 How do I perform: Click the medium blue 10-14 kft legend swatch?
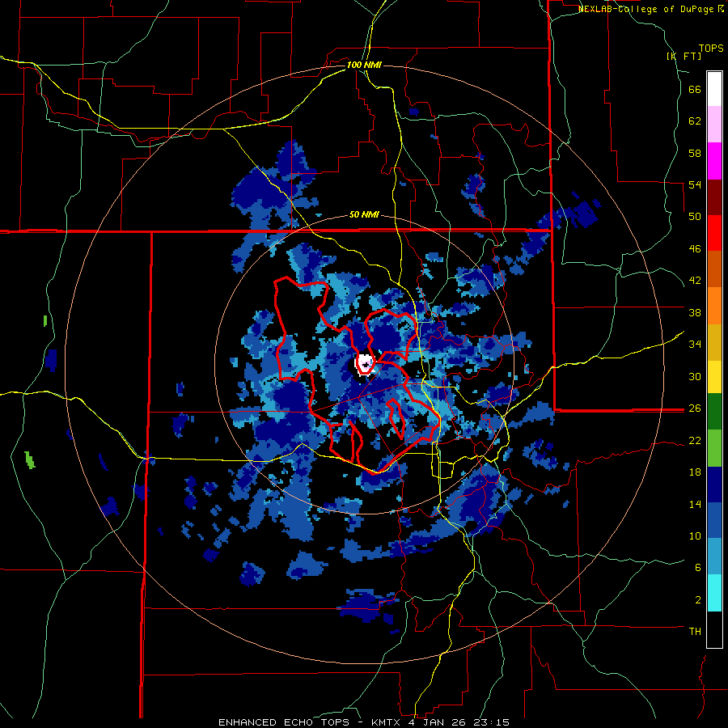(x=714, y=521)
